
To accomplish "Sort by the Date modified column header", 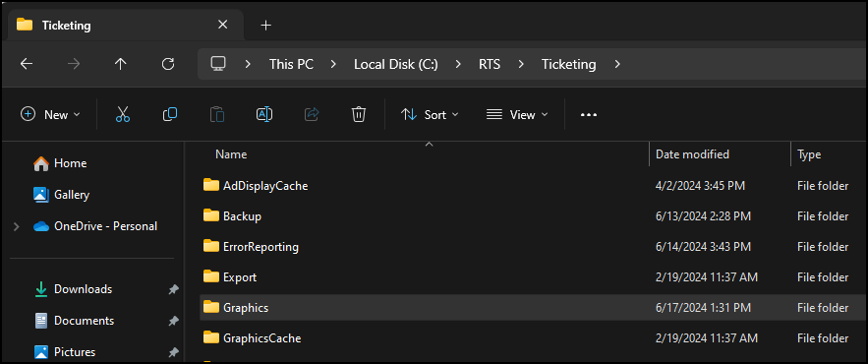I will [x=692, y=154].
